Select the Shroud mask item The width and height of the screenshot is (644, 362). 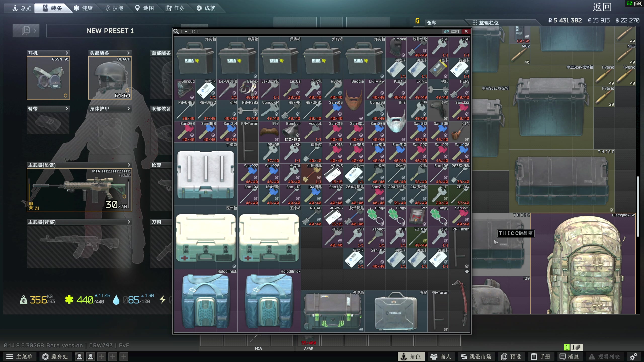[x=185, y=89]
